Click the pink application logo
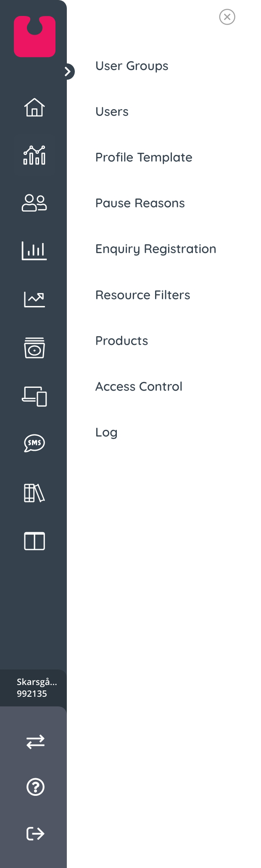Image resolution: width=261 pixels, height=868 pixels. [34, 36]
